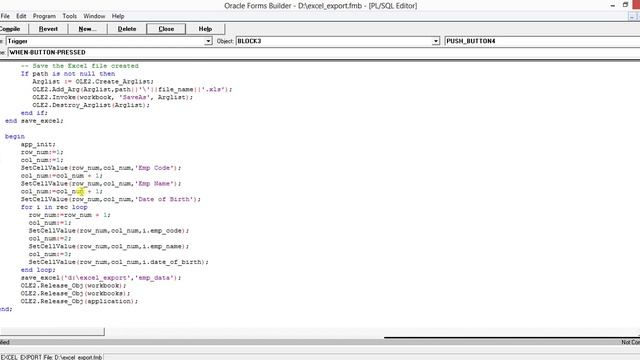
Task: Click the 'Arglist := OLE2.Create_Arglist;' line
Action: [93, 82]
